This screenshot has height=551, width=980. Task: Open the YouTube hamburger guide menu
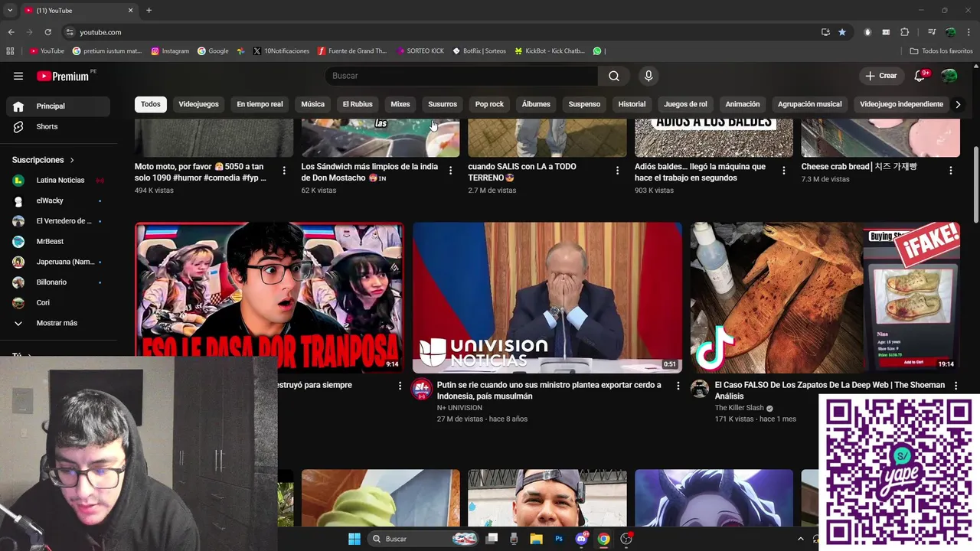pos(18,76)
